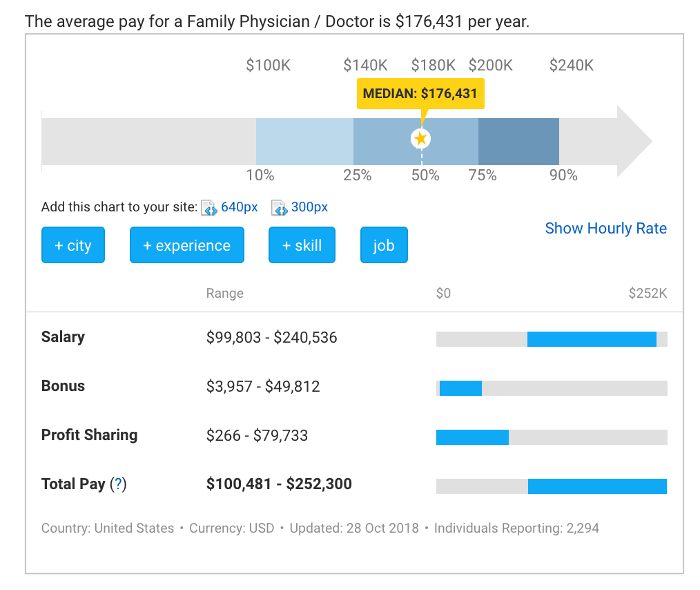
Task: Select the job button
Action: (x=384, y=245)
